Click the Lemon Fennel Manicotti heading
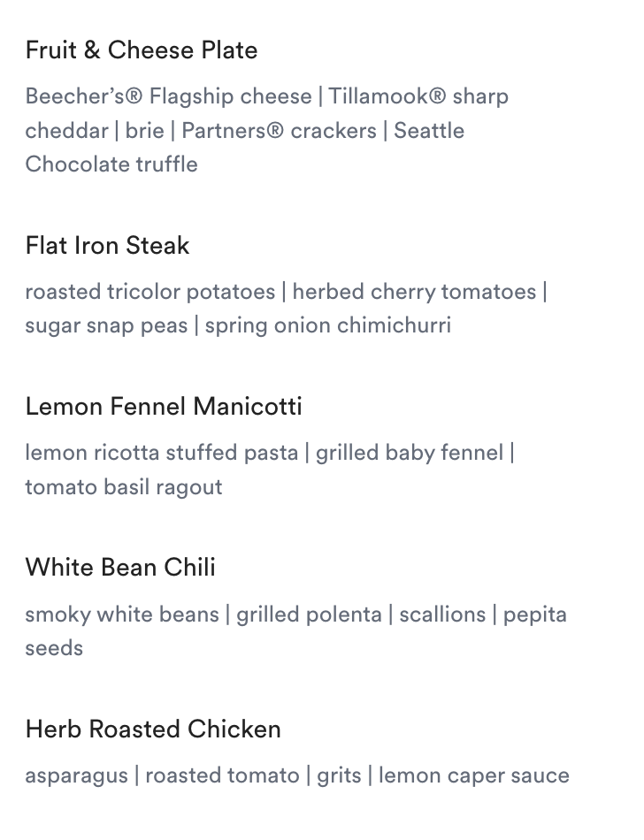Screen dimensions: 644x840 click(x=164, y=407)
